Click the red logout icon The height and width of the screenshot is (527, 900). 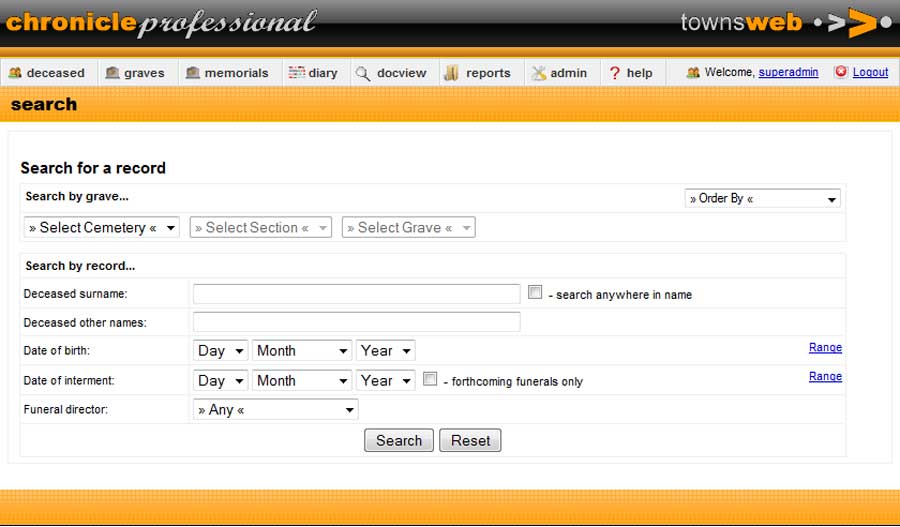841,72
